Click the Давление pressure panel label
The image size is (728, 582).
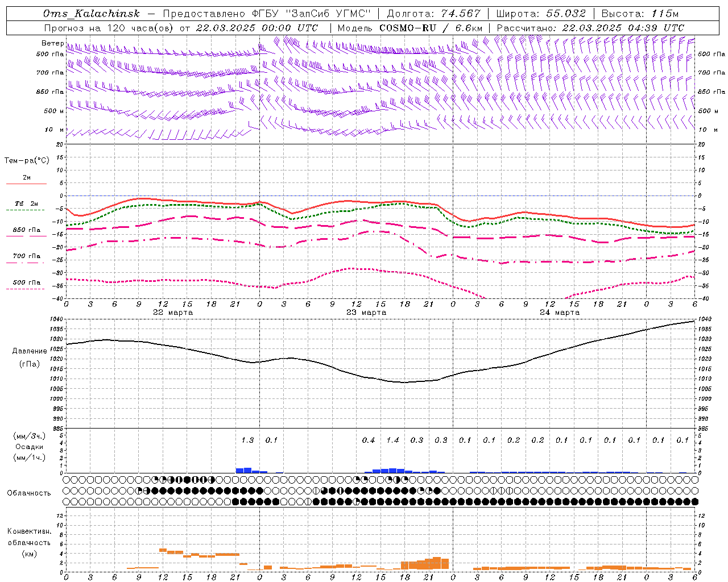pos(30,351)
